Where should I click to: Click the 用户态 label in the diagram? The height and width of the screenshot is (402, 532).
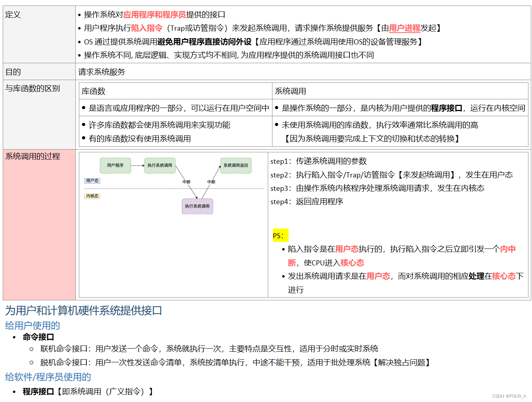click(92, 181)
